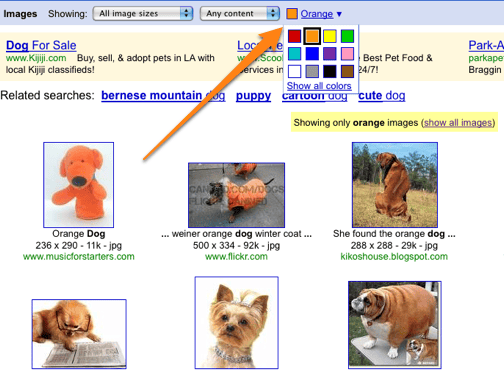Screen dimensions: 504x370
Task: Open the All image sizes dropdown
Action: [143, 14]
